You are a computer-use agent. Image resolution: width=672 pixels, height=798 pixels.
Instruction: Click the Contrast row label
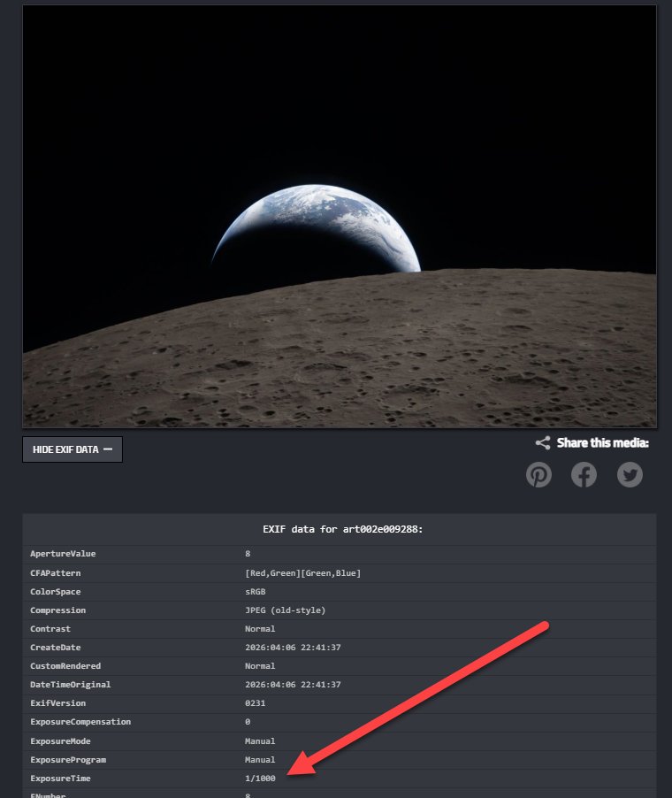coord(50,629)
